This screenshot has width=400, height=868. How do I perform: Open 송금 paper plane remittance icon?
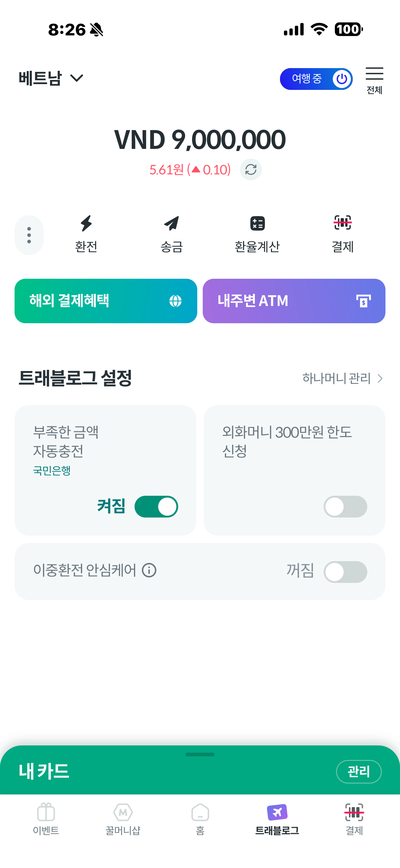[x=172, y=224]
